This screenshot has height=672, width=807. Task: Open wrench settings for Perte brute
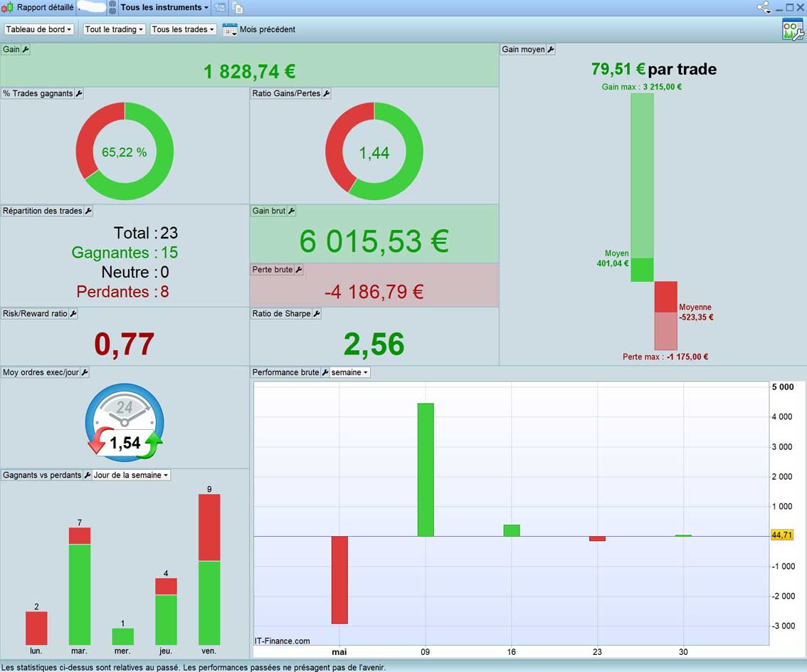click(x=298, y=269)
